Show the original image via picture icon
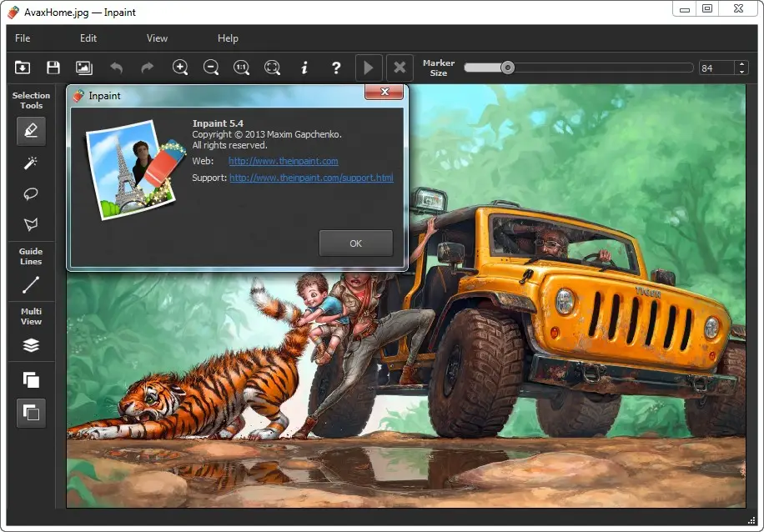The image size is (764, 532). click(83, 68)
